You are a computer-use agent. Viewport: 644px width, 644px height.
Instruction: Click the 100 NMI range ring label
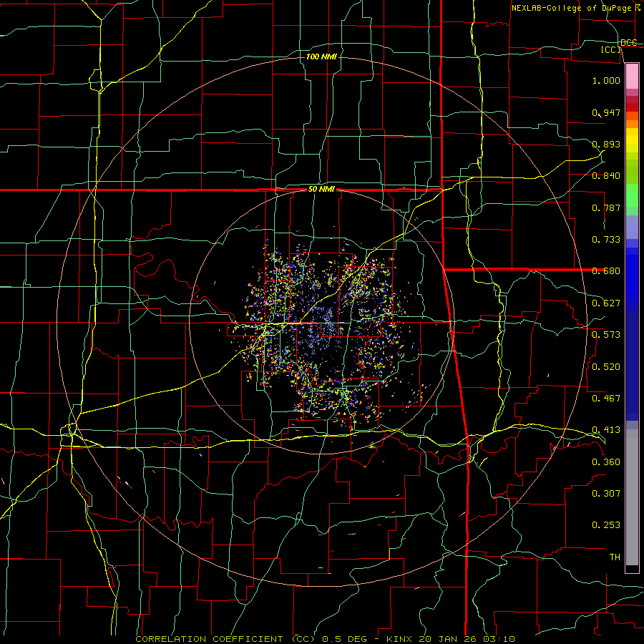pos(321,57)
